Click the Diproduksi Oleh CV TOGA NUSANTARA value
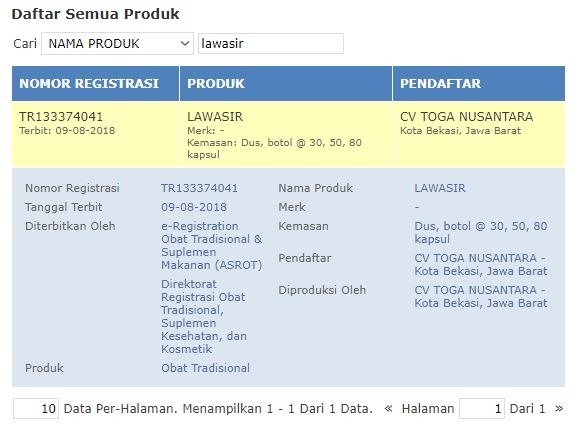Screen dimensions: 586x435 (x=481, y=296)
